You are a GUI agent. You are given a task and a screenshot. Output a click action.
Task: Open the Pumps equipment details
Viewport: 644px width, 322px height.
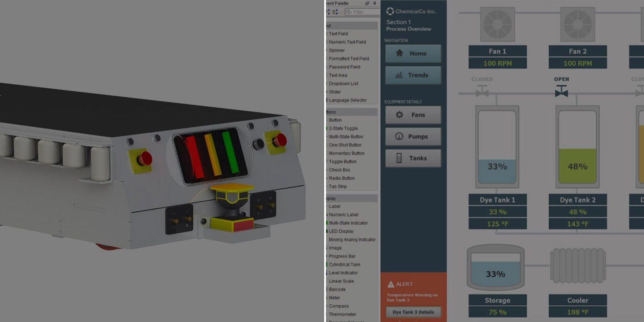pyautogui.click(x=413, y=136)
